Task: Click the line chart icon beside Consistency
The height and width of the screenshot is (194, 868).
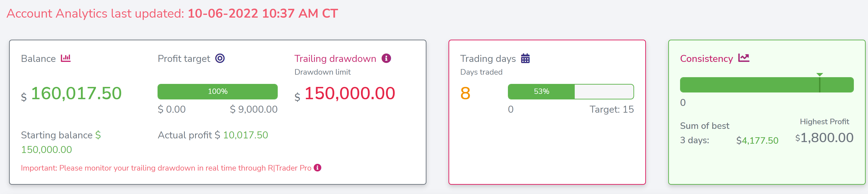Action: [x=744, y=58]
